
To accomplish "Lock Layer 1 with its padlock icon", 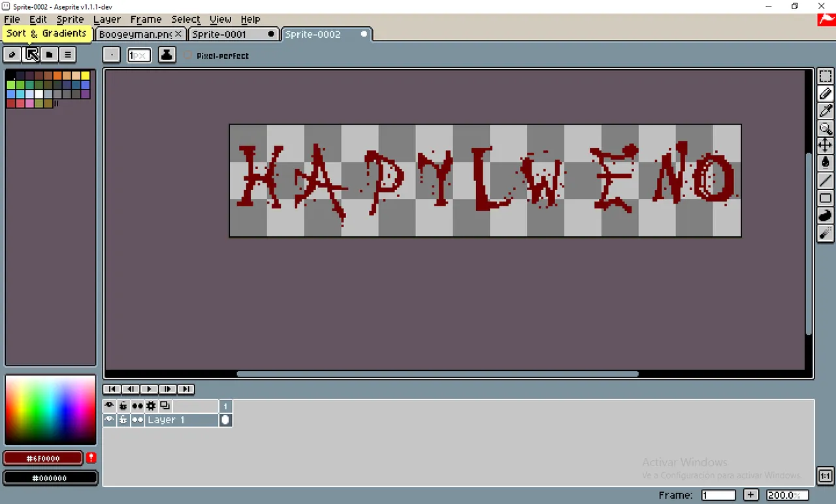I will [123, 420].
